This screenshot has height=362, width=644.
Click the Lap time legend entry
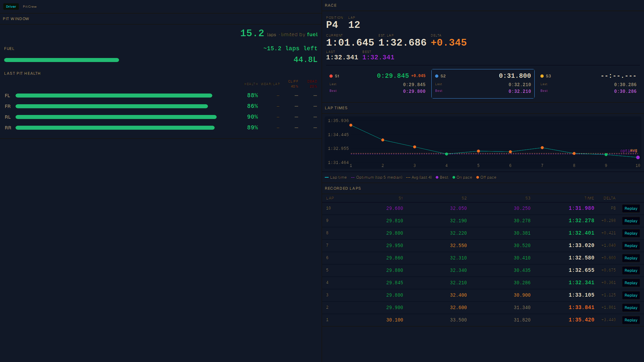(x=336, y=177)
